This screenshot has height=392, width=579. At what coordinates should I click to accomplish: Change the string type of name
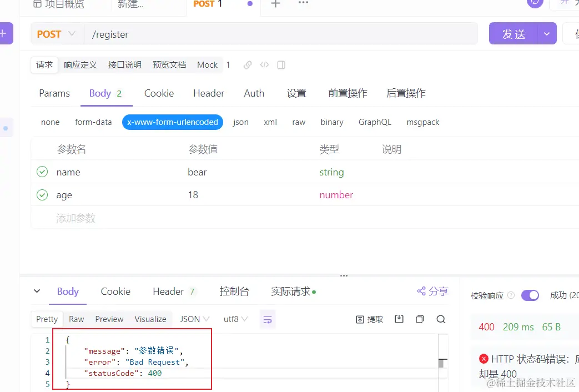pyautogui.click(x=331, y=172)
